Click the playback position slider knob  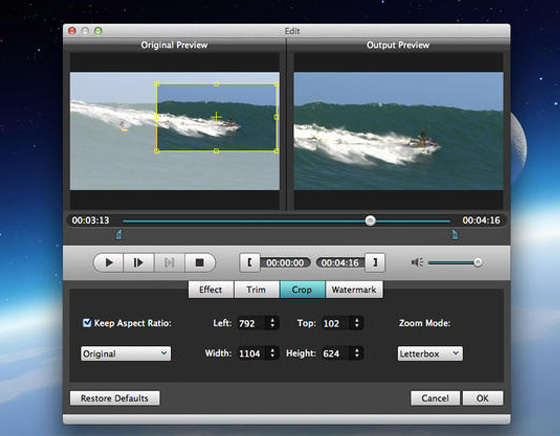point(370,220)
